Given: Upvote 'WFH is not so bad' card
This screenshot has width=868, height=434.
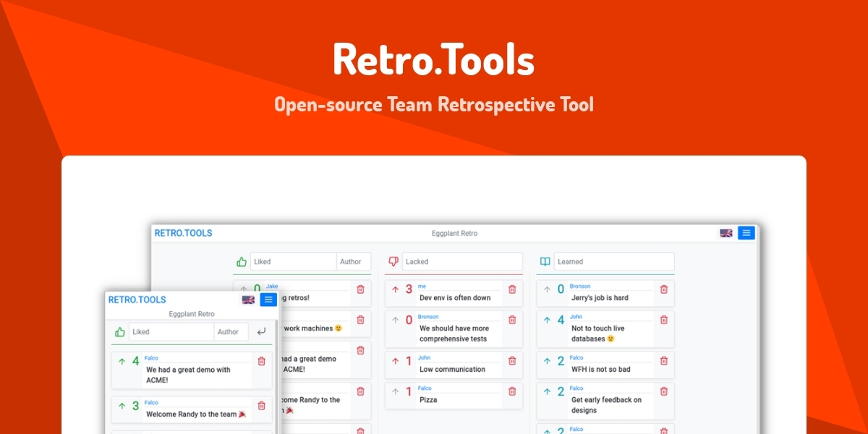Looking at the screenshot, I should pyautogui.click(x=547, y=361).
